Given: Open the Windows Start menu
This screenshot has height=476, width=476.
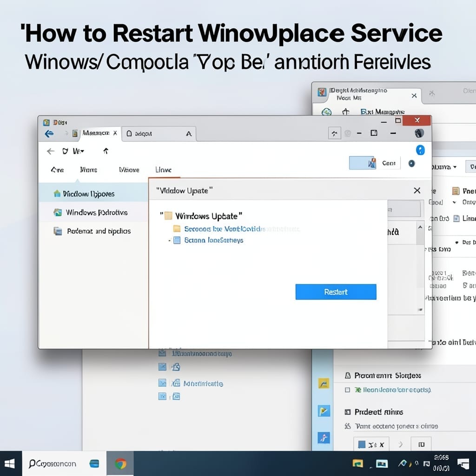Looking at the screenshot, I should point(10,463).
